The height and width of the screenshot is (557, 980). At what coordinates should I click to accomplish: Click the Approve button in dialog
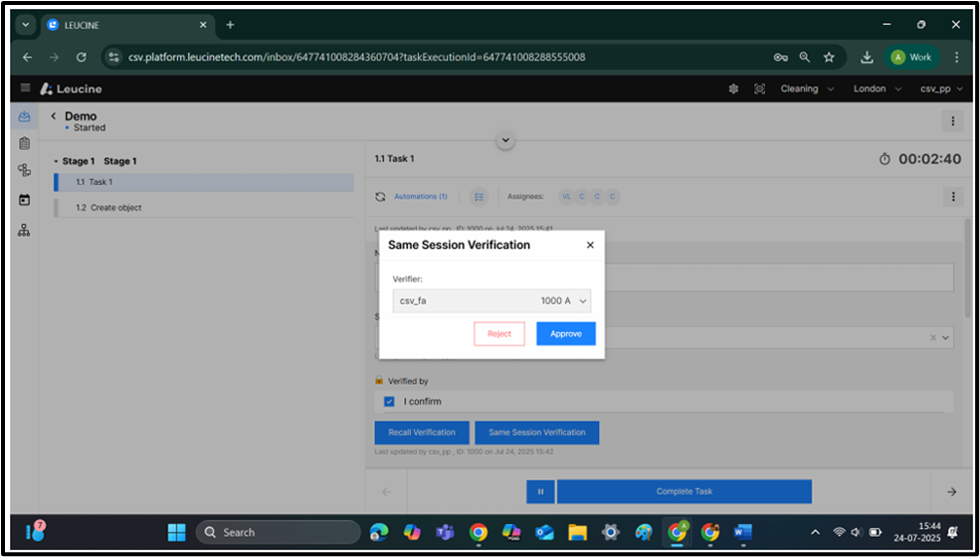[x=565, y=334]
